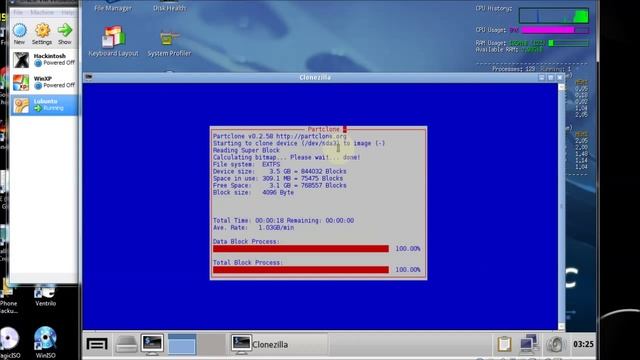Select the Hackintosh virtual machine
640x360 pixels.
[44, 60]
